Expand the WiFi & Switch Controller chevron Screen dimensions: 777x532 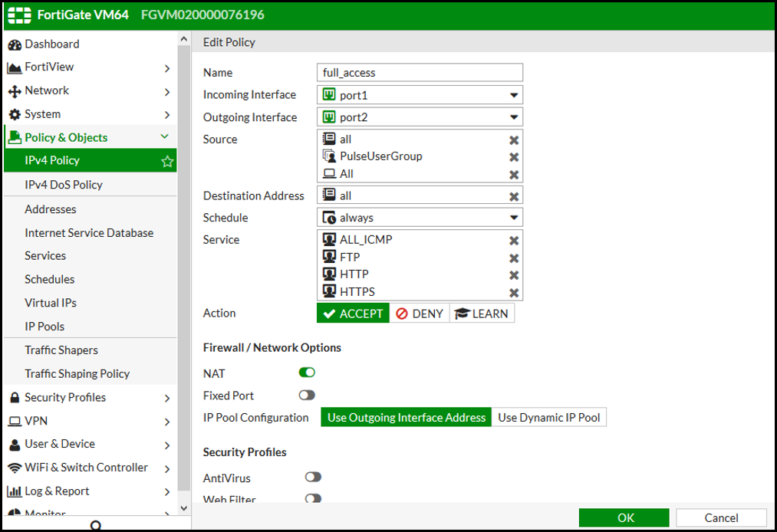[167, 468]
